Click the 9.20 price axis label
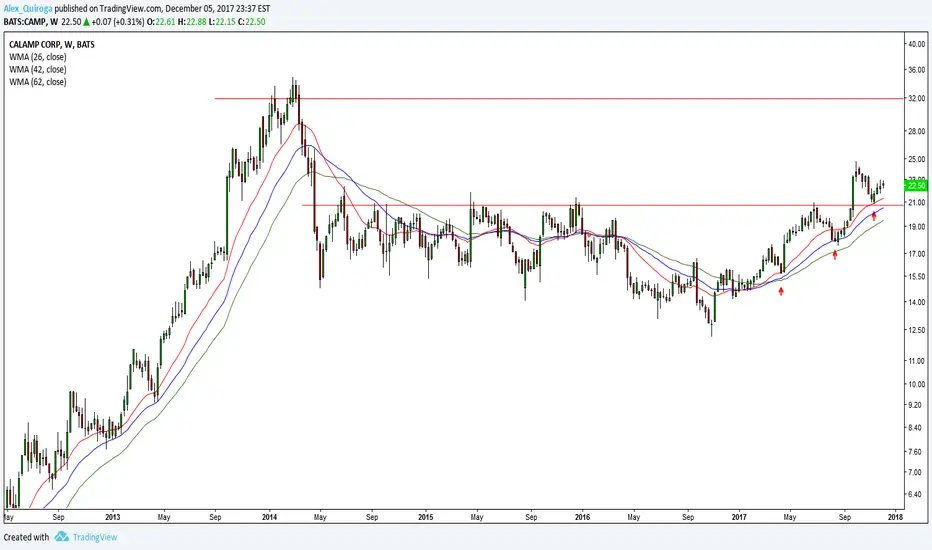This screenshot has height=550, width=932. (x=915, y=405)
